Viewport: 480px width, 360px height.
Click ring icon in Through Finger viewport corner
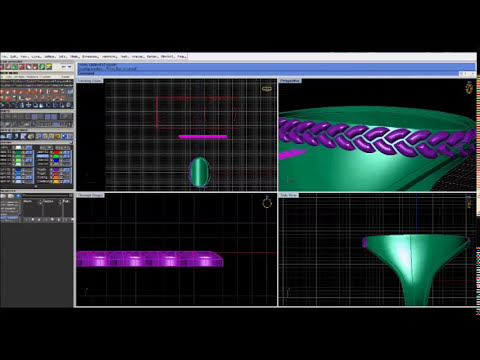coord(267,202)
